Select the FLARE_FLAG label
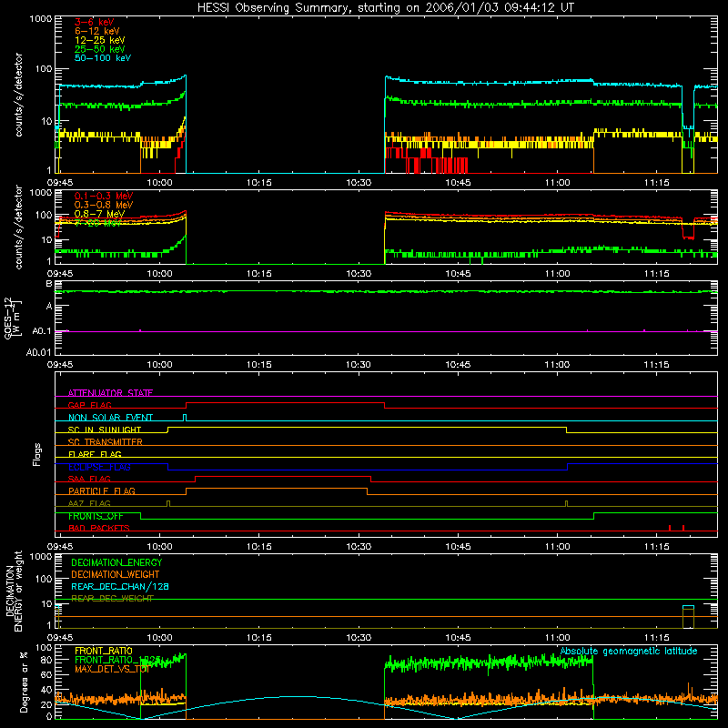Viewport: 728px width, 728px height. (95, 454)
